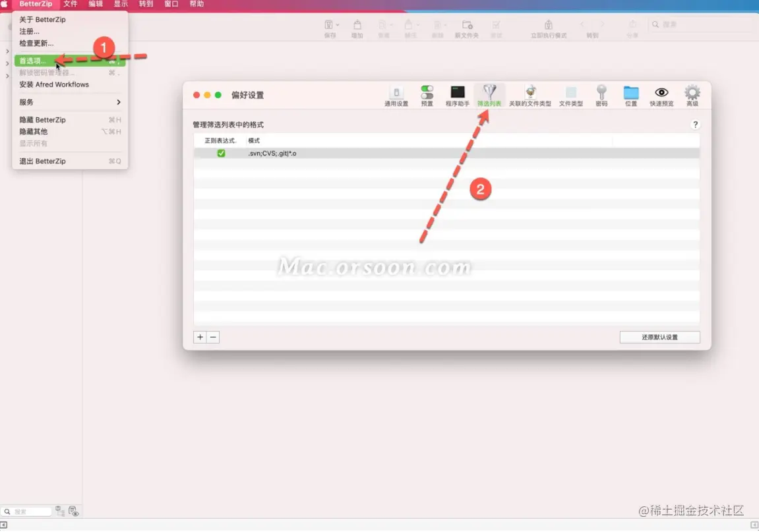Expand the third sidebar tree chevron
Image resolution: width=759 pixels, height=532 pixels.
click(x=7, y=76)
